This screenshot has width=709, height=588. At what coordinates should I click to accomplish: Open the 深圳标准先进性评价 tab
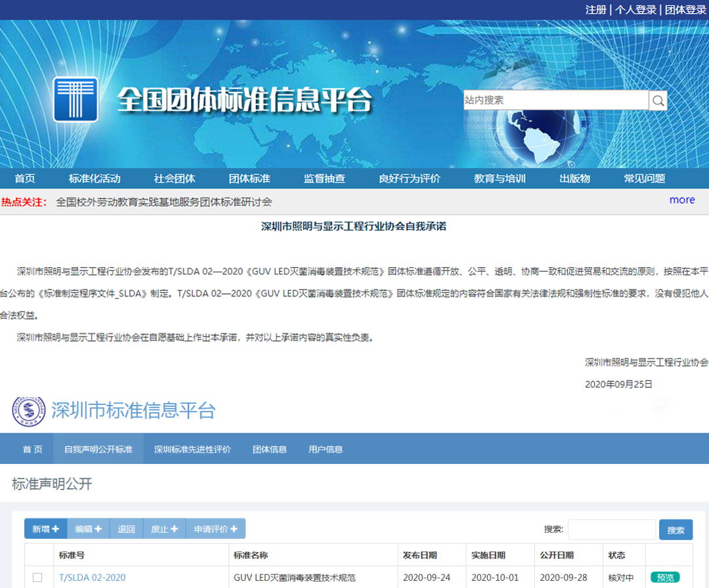tap(192, 450)
